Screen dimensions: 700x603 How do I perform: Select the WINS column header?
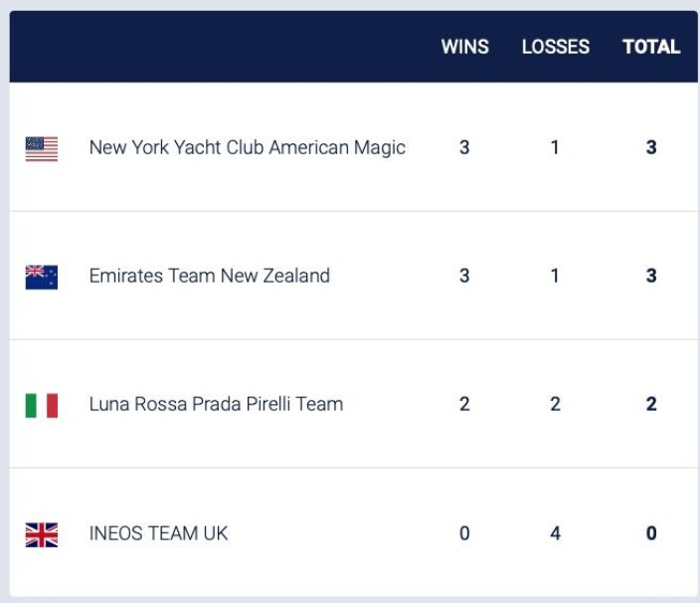pos(464,47)
